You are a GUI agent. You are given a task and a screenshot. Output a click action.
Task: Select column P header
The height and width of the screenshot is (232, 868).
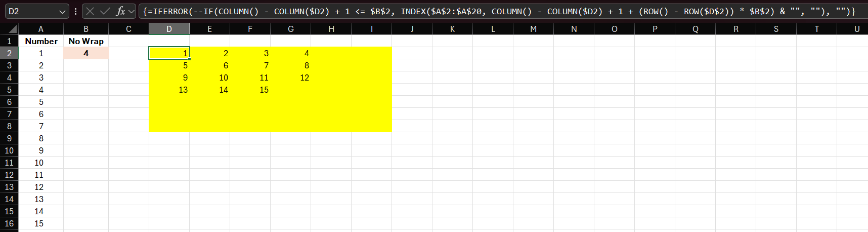[655, 29]
